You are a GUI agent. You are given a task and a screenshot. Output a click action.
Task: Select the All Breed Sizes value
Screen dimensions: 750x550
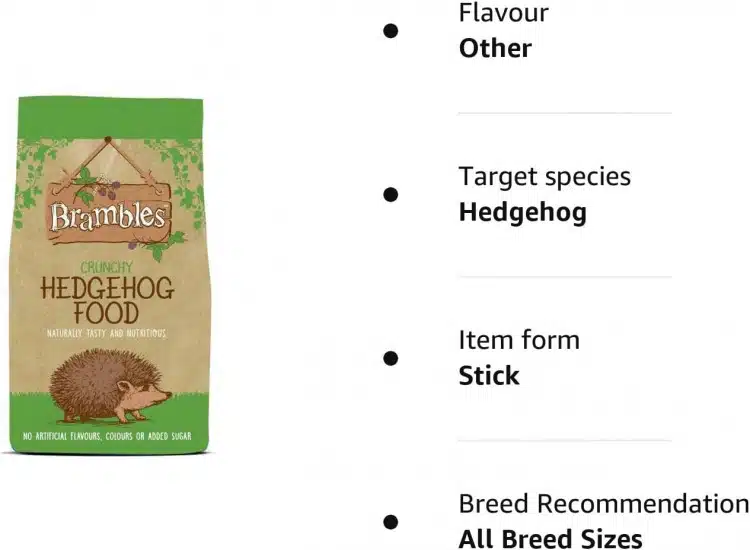(x=550, y=539)
